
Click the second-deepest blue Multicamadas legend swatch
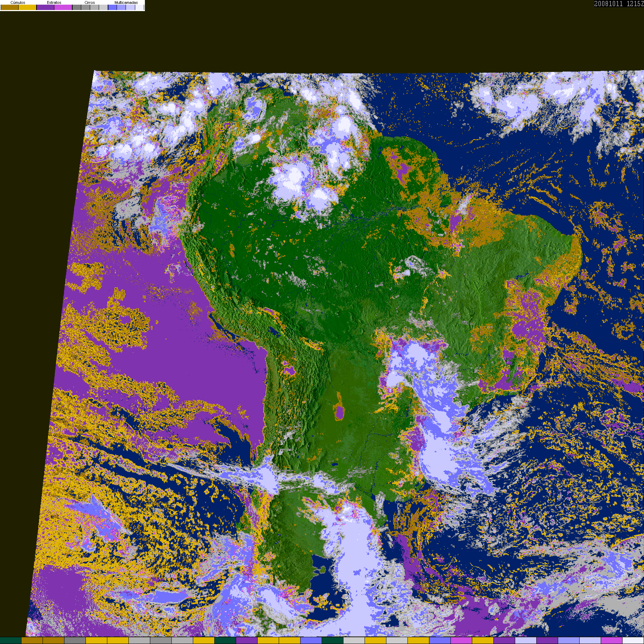pos(121,7)
